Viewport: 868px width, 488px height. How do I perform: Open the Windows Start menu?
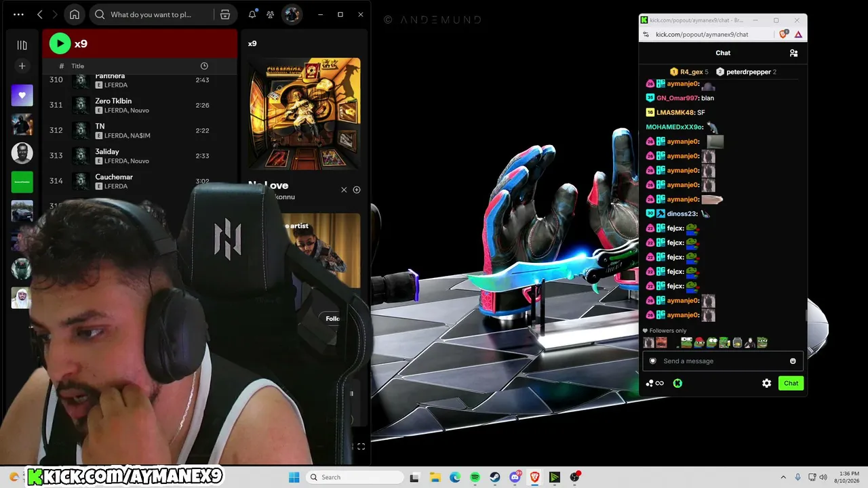click(294, 477)
